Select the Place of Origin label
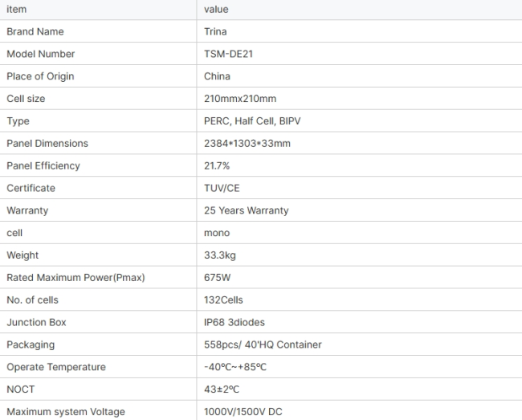The height and width of the screenshot is (420, 522). click(40, 76)
